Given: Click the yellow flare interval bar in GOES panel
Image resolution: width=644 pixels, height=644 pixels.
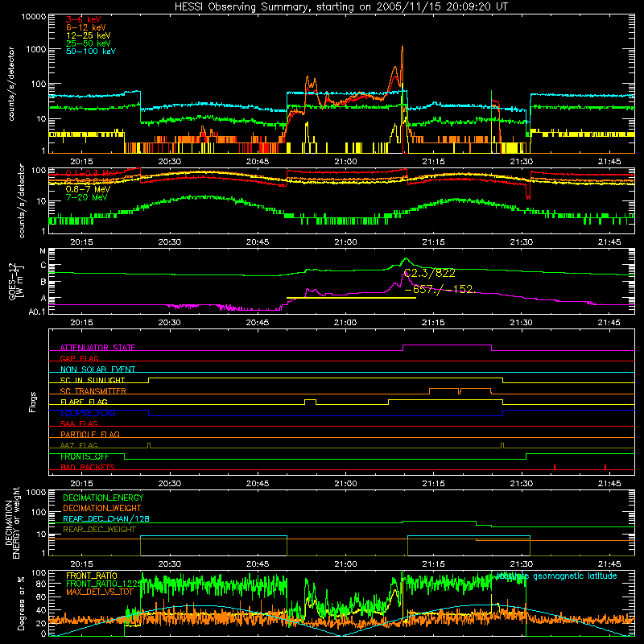Looking at the screenshot, I should pyautogui.click(x=351, y=297).
